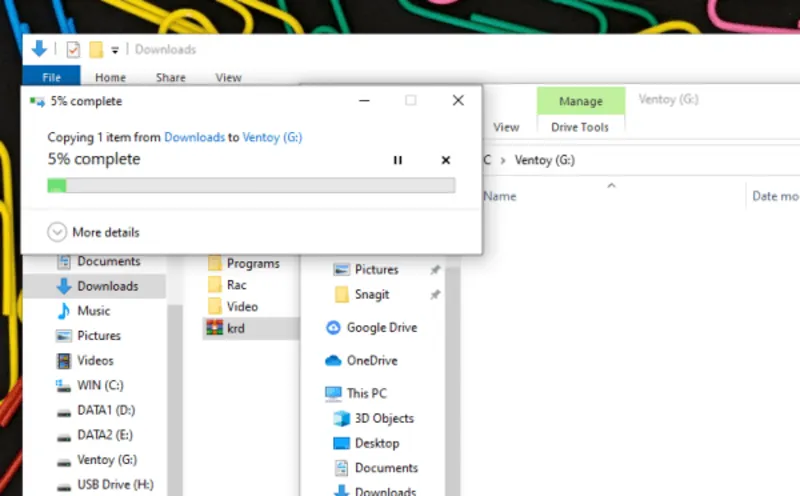This screenshot has width=800, height=496.
Task: Open Music in left navigation pane
Action: pos(93,311)
